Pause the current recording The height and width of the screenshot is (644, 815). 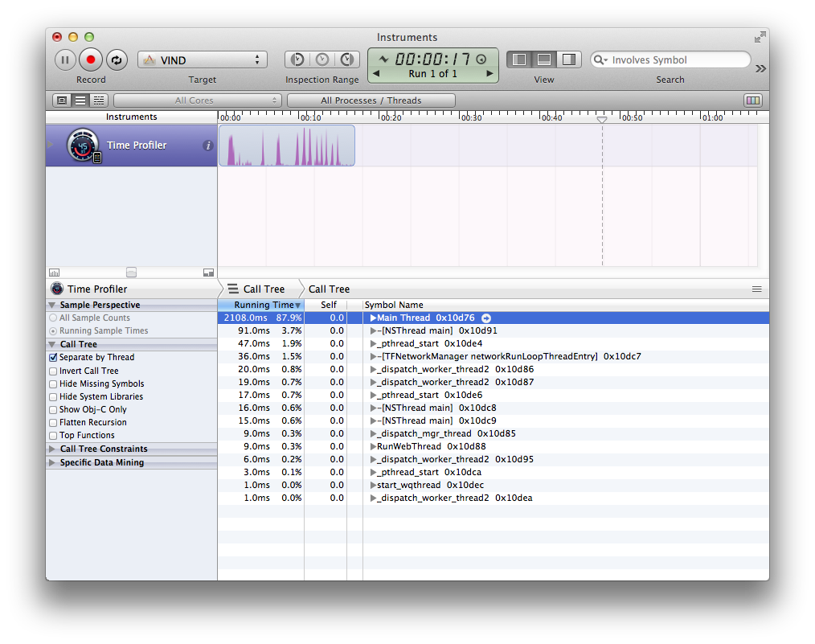coord(65,59)
